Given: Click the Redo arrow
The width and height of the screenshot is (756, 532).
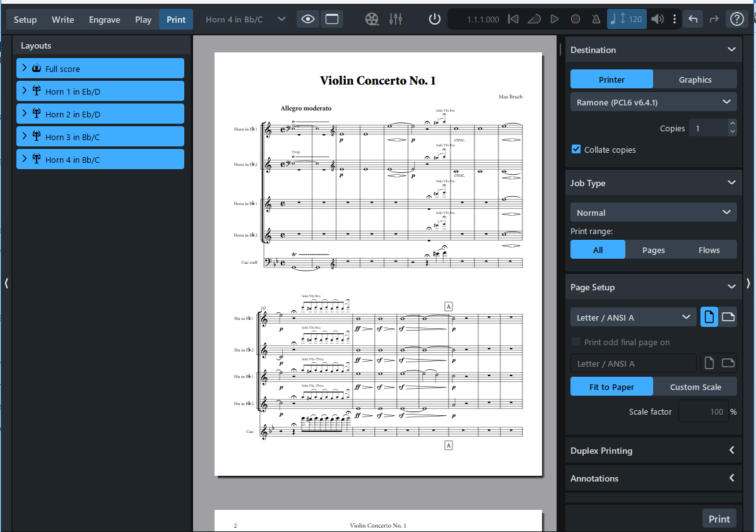Looking at the screenshot, I should (x=714, y=20).
